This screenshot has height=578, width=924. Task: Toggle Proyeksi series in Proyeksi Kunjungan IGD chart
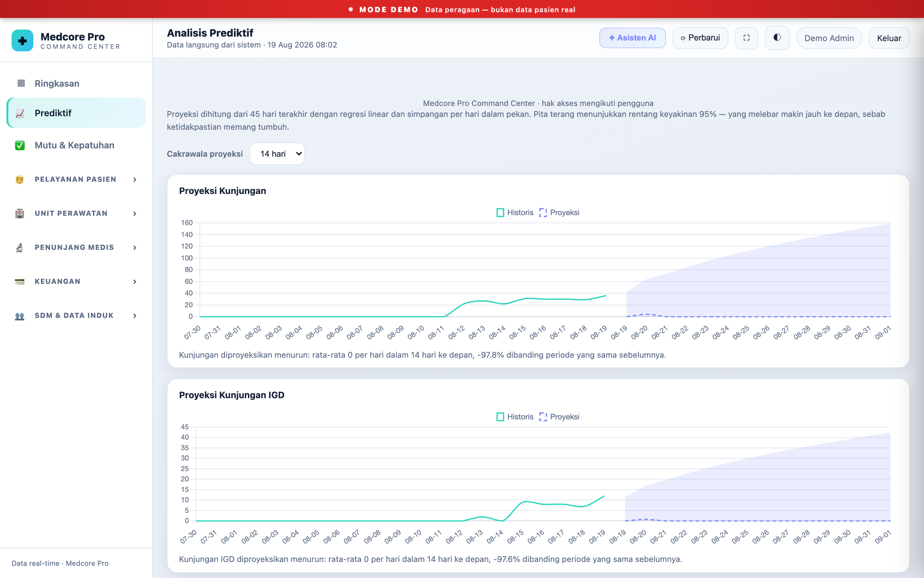pos(559,417)
